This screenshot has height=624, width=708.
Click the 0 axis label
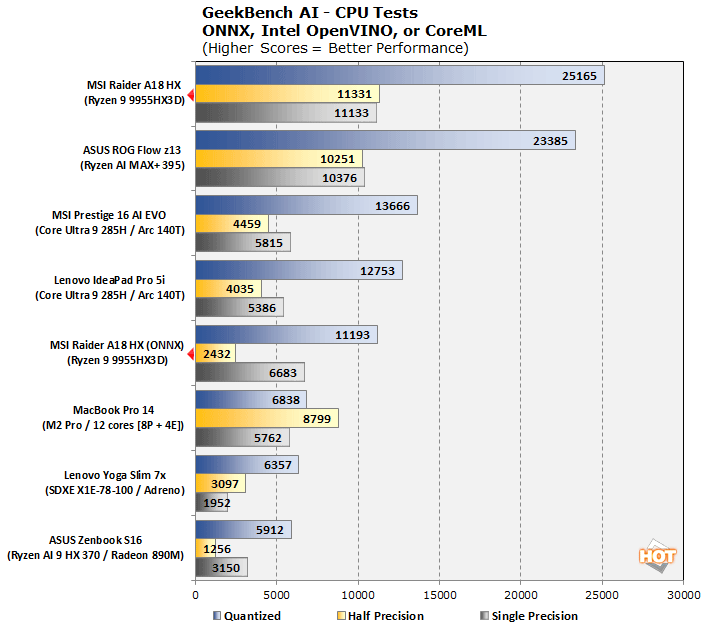pyautogui.click(x=195, y=595)
